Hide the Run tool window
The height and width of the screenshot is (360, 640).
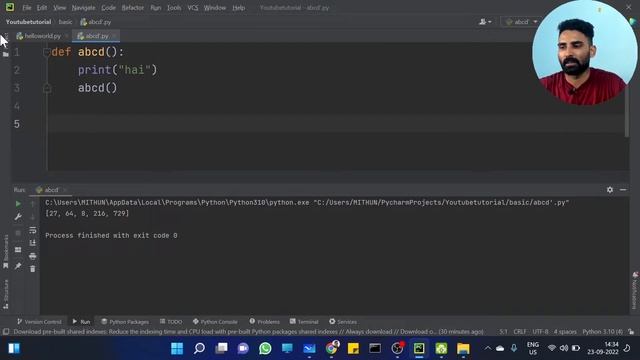click(623, 190)
